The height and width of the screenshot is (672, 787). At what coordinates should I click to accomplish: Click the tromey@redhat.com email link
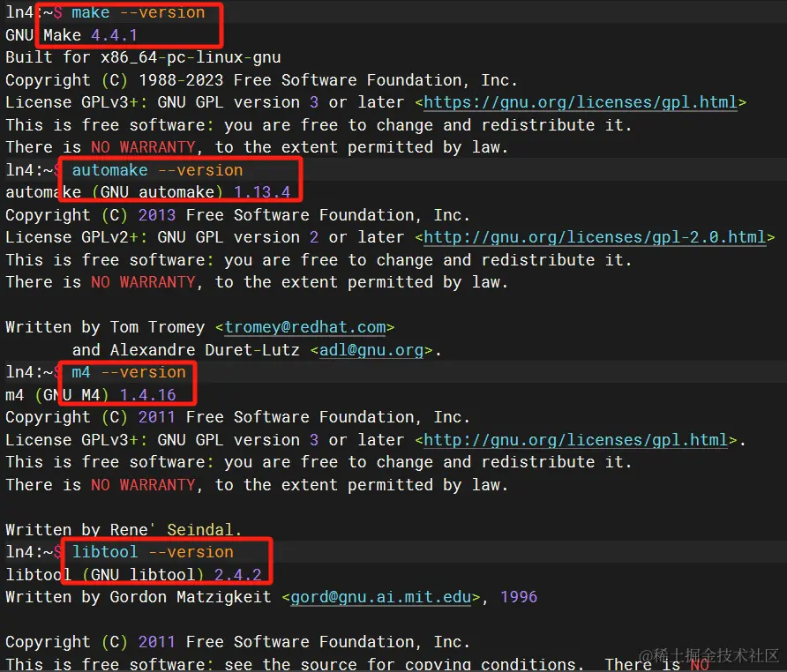click(x=305, y=327)
